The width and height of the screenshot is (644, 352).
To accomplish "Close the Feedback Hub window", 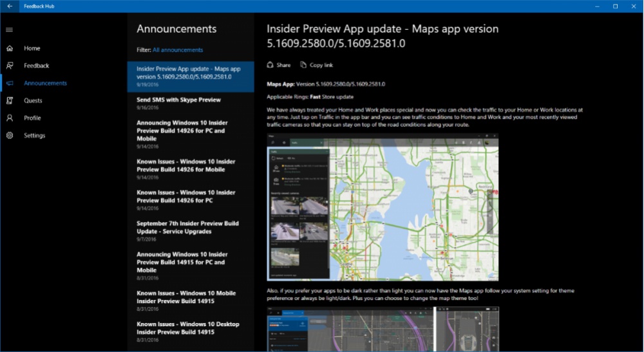I will 634,6.
